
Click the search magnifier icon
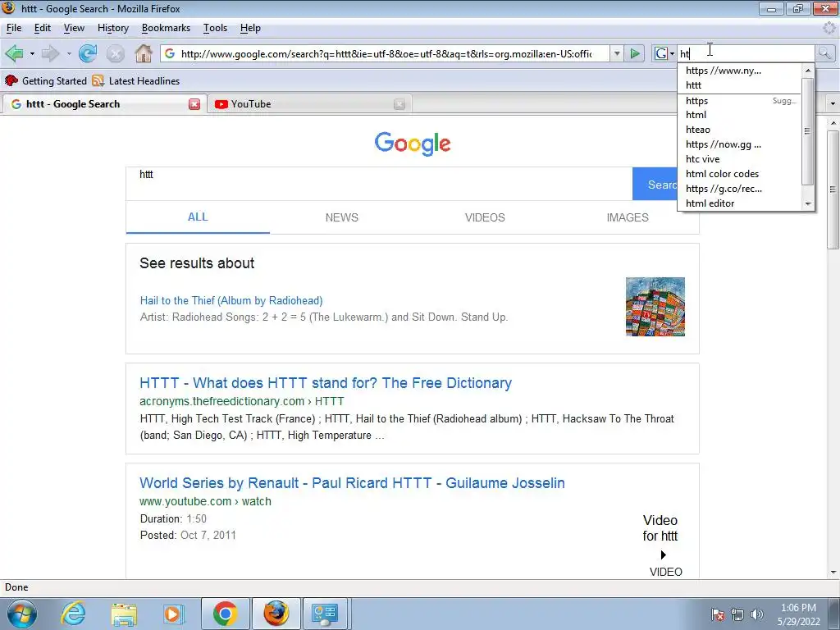(824, 53)
